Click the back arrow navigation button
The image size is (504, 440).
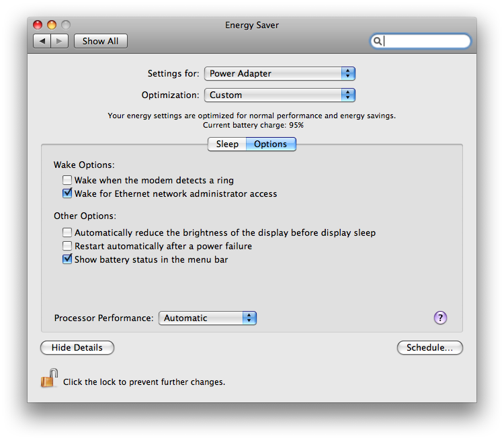pyautogui.click(x=42, y=41)
